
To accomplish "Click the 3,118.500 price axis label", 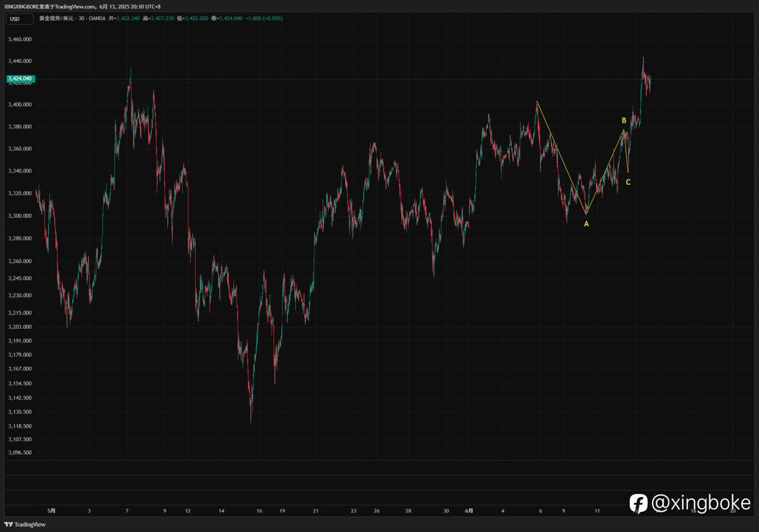I will [x=20, y=427].
